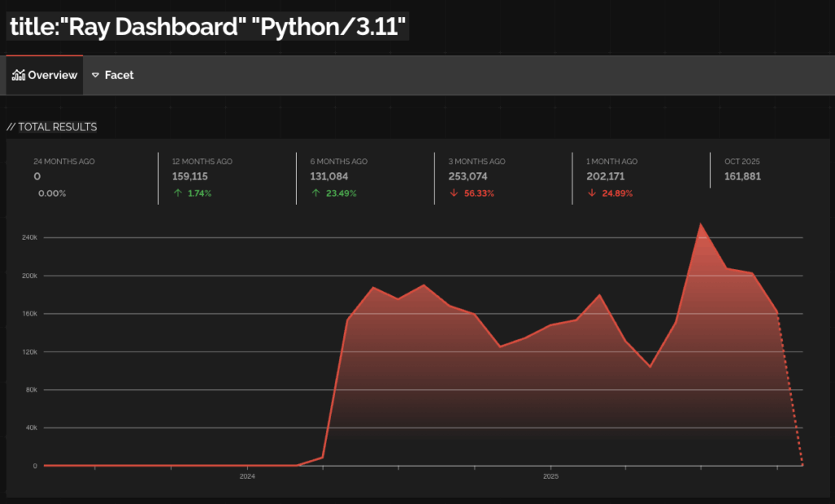This screenshot has width=835, height=504.
Task: Click the 2025 label on the x-axis
Action: coord(550,475)
